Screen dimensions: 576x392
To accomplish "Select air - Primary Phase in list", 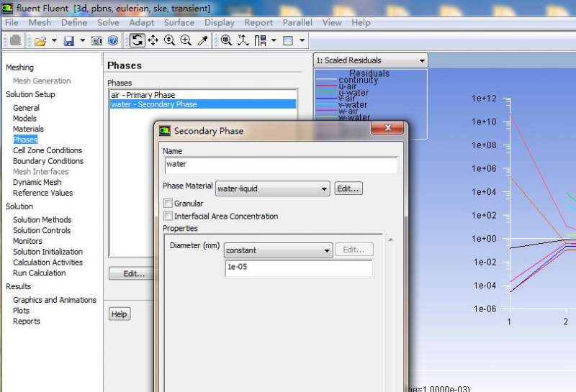I will click(x=203, y=95).
